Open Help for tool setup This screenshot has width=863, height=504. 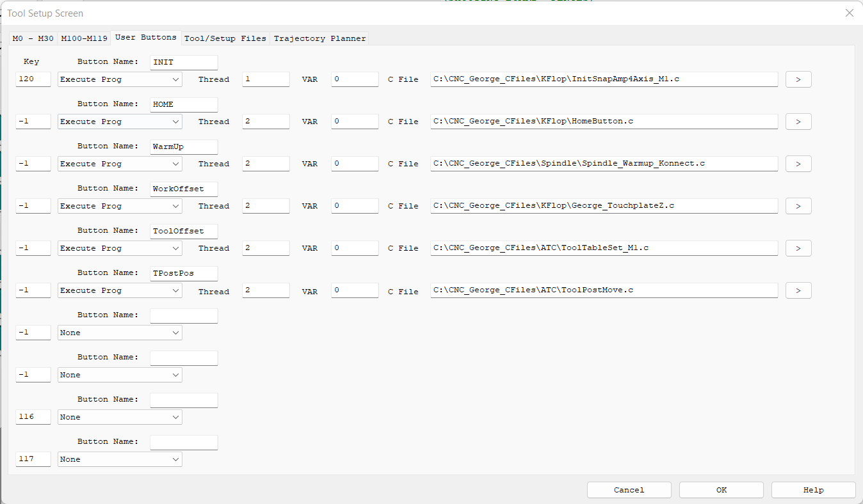813,490
